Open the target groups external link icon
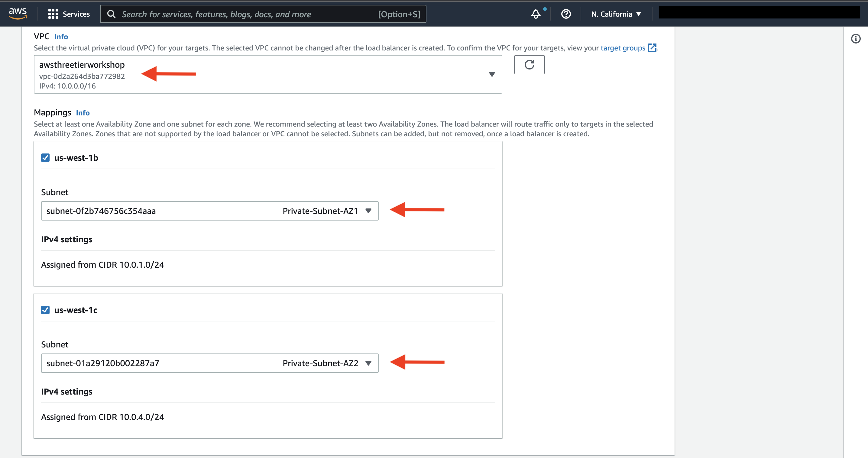The width and height of the screenshot is (868, 458). point(652,48)
